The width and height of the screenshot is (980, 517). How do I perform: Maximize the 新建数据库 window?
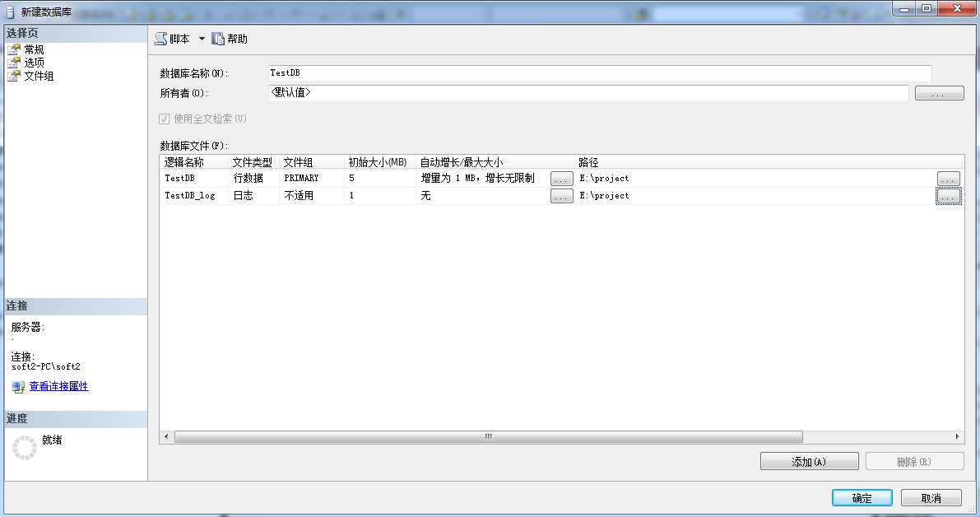(927, 9)
